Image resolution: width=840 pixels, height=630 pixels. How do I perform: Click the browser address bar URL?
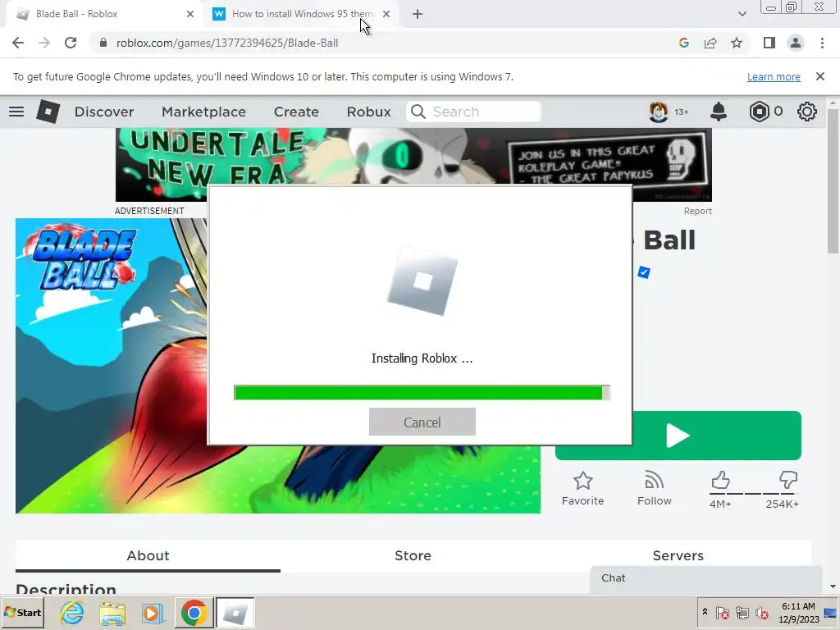pyautogui.click(x=227, y=43)
